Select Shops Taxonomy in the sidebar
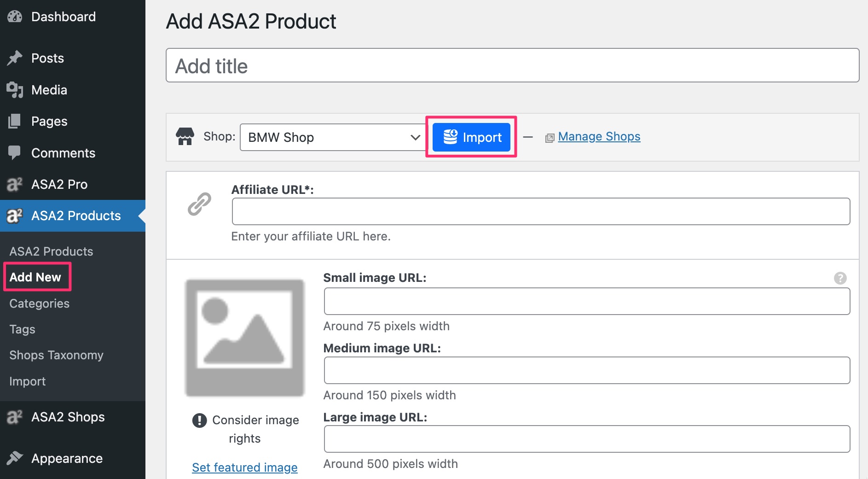This screenshot has height=479, width=868. point(56,355)
